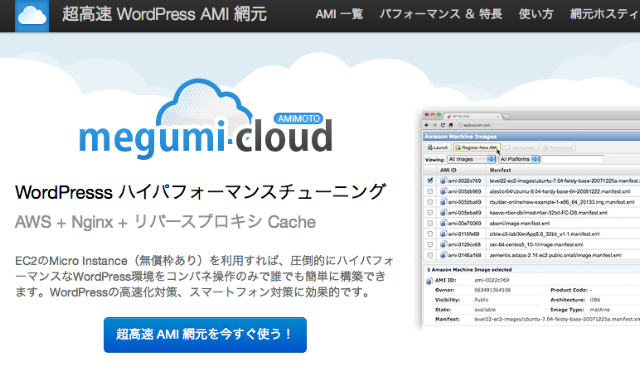Click the State value available
Image resolution: width=640 pixels, height=381 pixels.
click(485, 310)
